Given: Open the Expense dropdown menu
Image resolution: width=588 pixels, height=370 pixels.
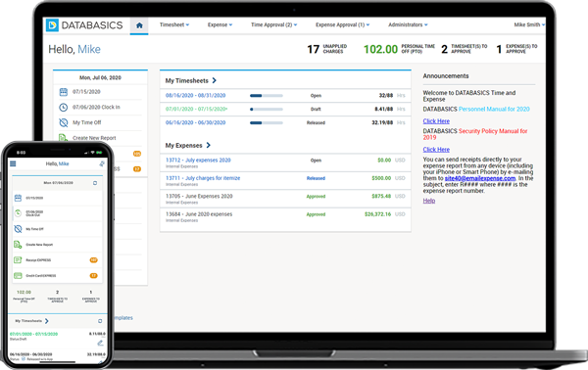Looking at the screenshot, I should pos(220,24).
